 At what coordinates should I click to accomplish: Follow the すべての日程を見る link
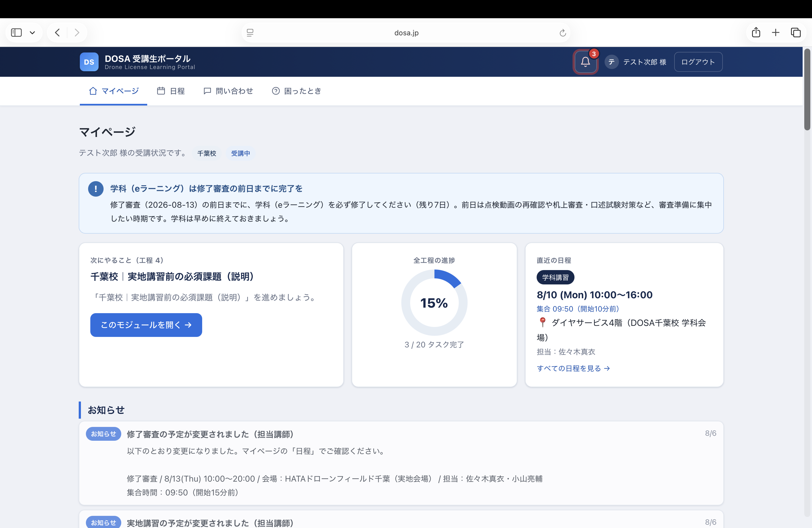pos(573,368)
